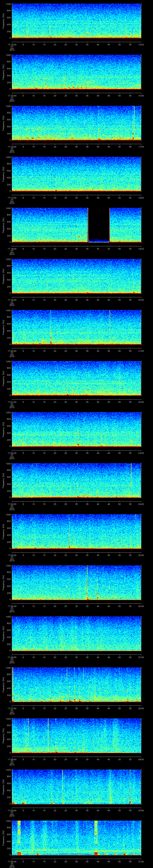
Task: Click the spectrogram panel starting at 17:17:00
Action: (x=77, y=174)
